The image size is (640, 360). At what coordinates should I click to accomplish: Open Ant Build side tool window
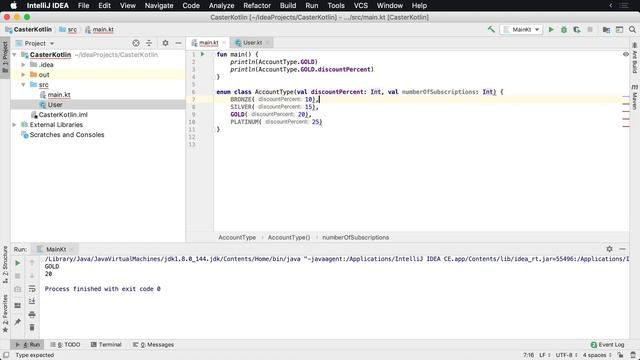[x=635, y=59]
